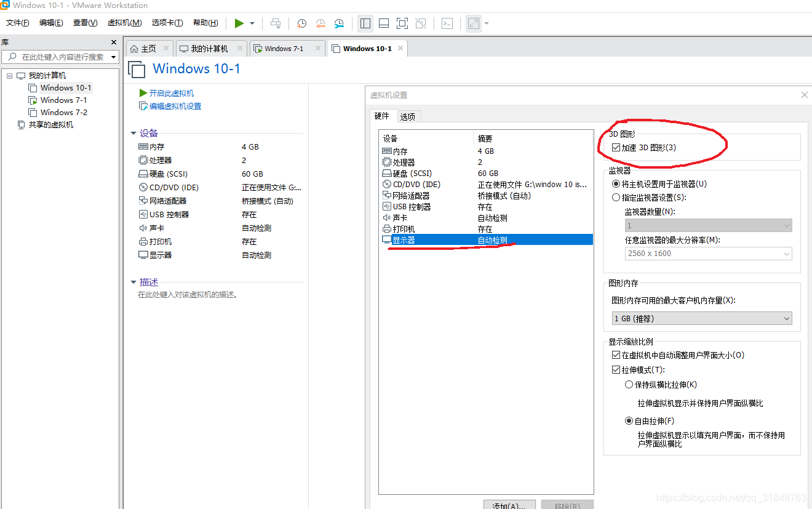This screenshot has height=509, width=812.
Task: Close the 主页 tab
Action: click(x=166, y=48)
